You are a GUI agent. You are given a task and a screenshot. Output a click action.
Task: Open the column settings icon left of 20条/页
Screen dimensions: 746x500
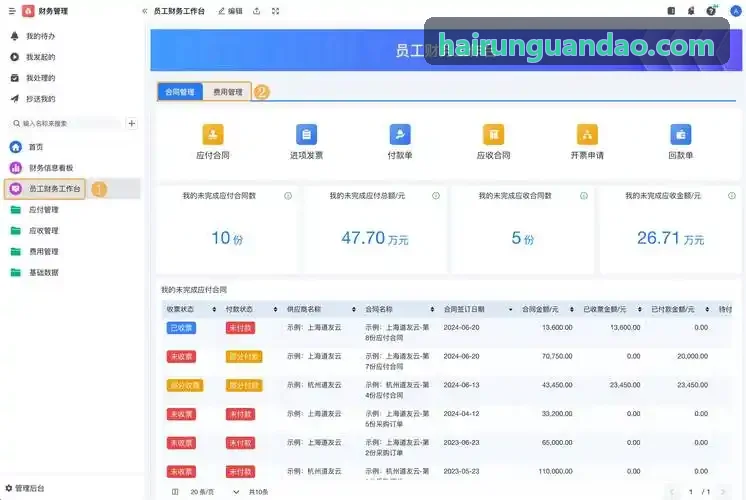coord(175,492)
